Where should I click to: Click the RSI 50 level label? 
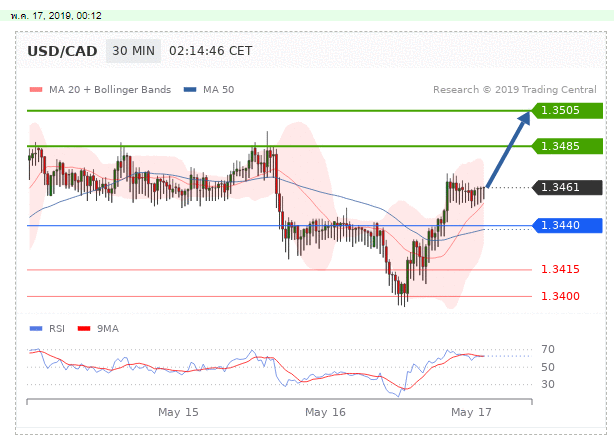coord(548,367)
